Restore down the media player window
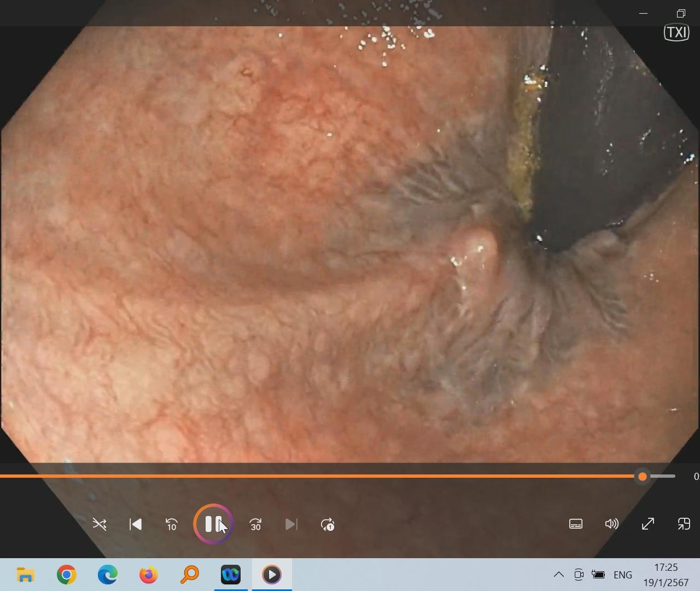700x591 pixels. click(681, 13)
